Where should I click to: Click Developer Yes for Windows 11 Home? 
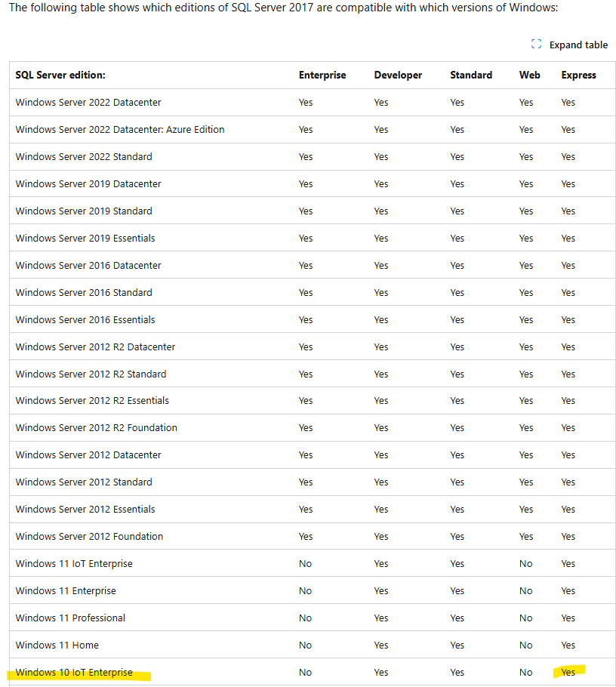coord(381,645)
